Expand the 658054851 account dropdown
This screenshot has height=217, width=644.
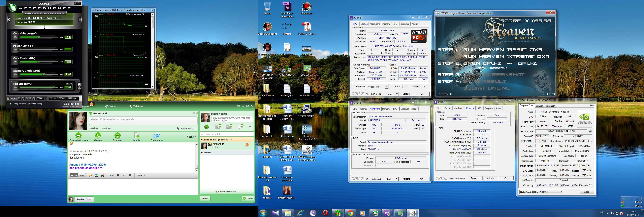[195, 128]
